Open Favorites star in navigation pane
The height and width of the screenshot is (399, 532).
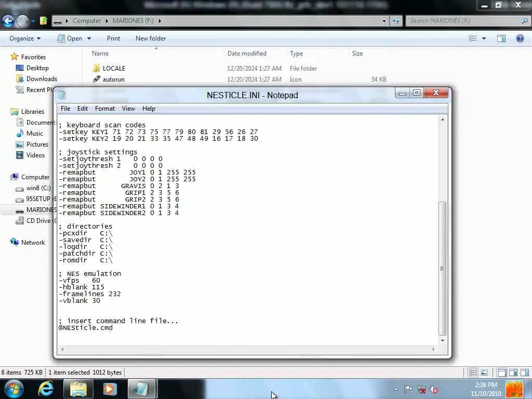pos(14,57)
